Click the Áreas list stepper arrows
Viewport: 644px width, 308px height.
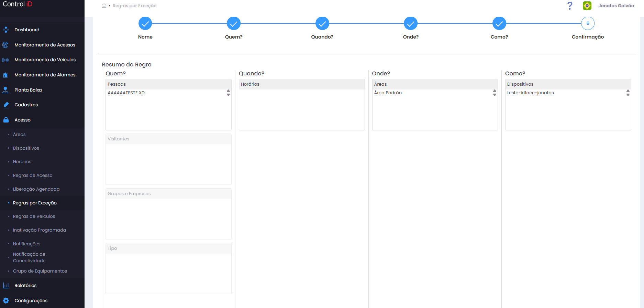(x=495, y=93)
